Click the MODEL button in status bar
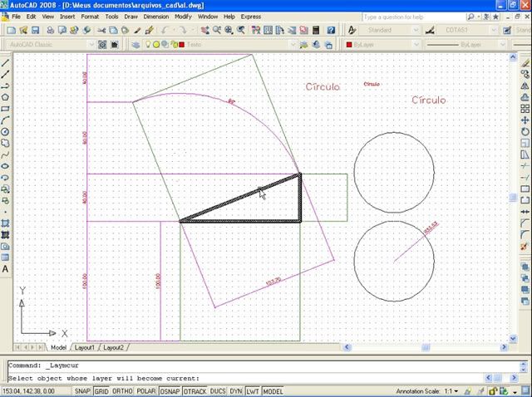Image resolution: width=532 pixels, height=397 pixels. 273,391
